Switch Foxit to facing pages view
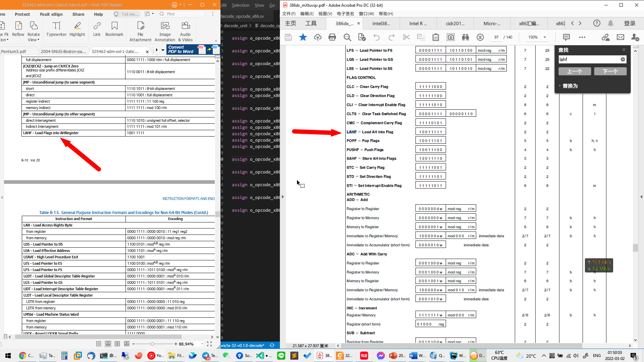This screenshot has width=644, height=362. tap(117, 344)
